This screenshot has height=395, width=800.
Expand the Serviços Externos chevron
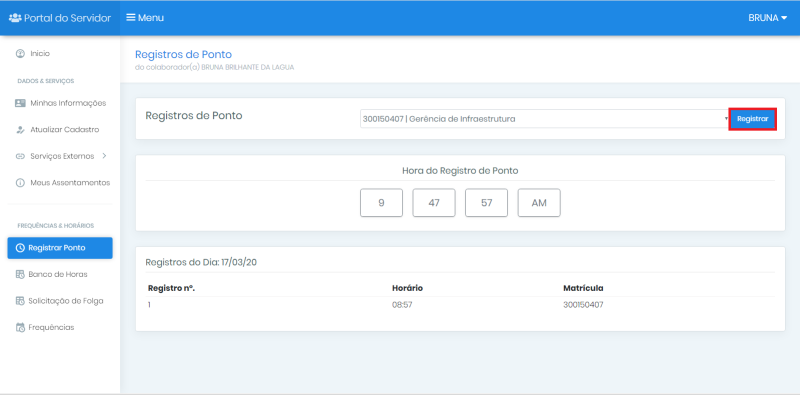(104, 156)
